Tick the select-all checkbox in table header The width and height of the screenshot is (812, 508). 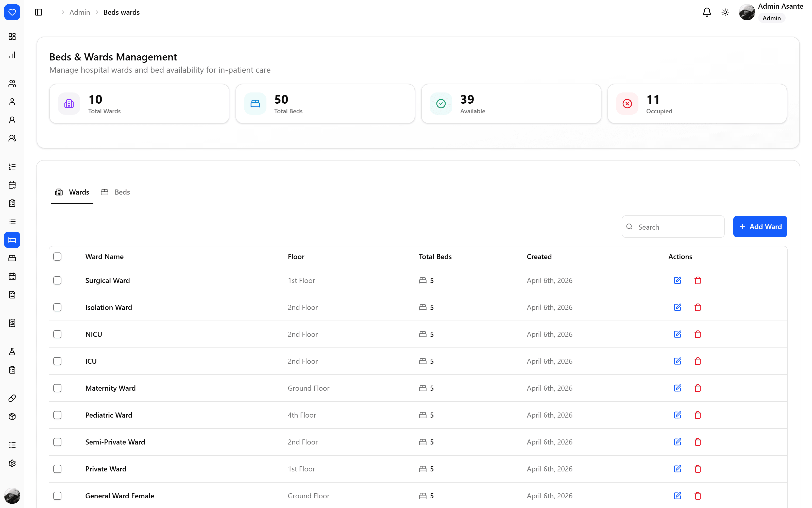(57, 257)
